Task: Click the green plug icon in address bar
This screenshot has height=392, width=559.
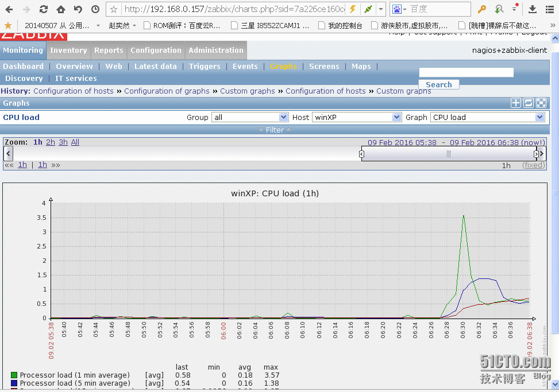Action: pyautogui.click(x=368, y=9)
